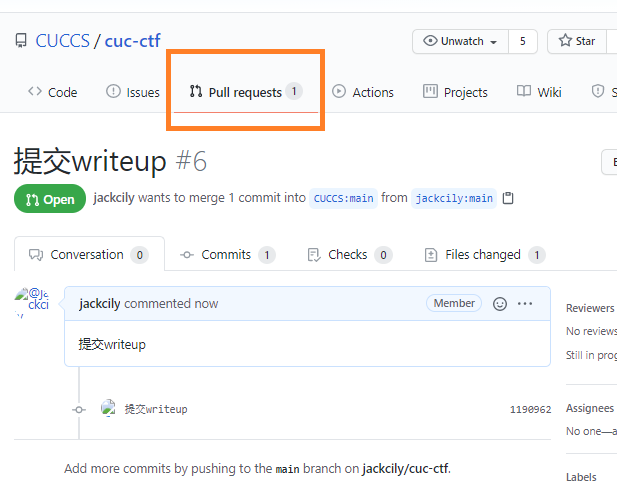
Task: Click the star icon in Star button
Action: coord(565,41)
